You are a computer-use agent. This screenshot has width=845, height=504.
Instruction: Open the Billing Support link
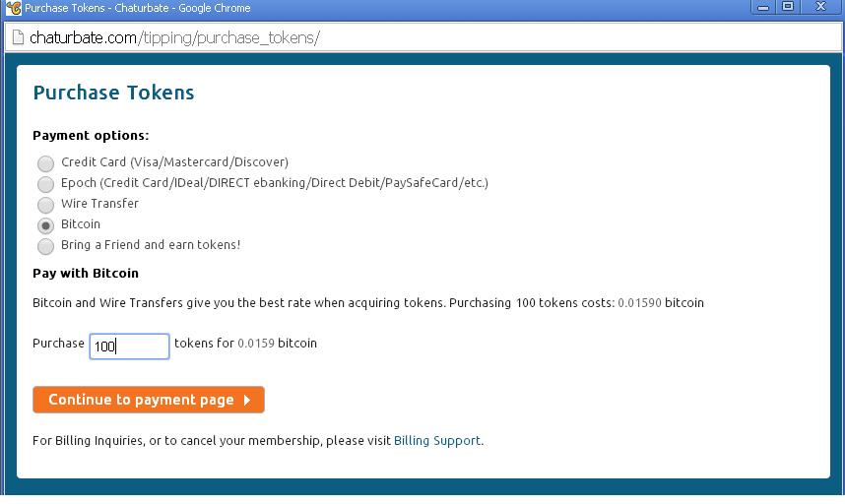coord(437,440)
